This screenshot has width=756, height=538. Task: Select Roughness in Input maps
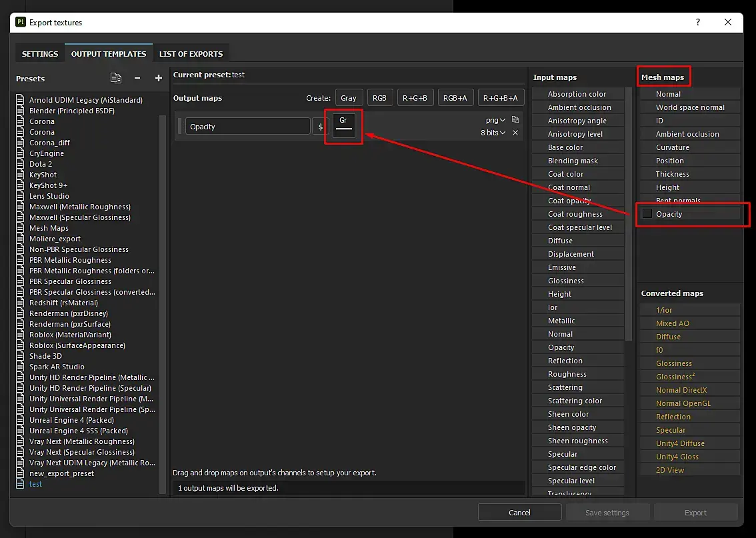point(578,373)
